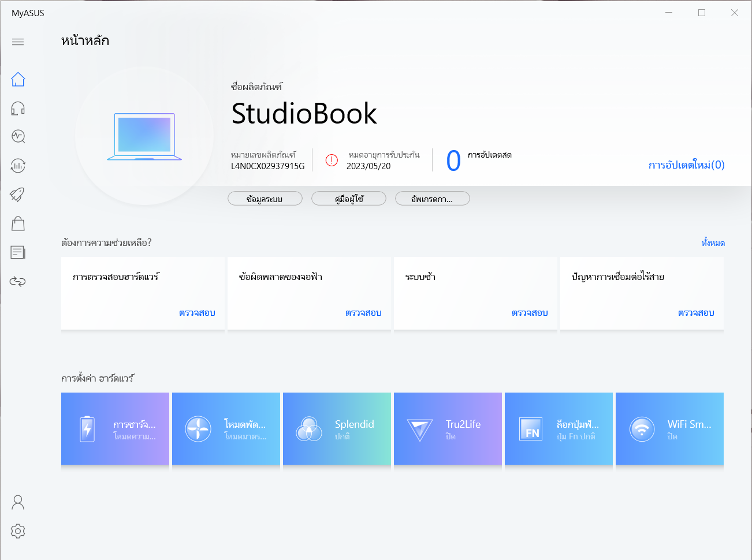The width and height of the screenshot is (752, 560).
Task: Click ตรวจสอบ under ระบบช้า
Action: 530,313
